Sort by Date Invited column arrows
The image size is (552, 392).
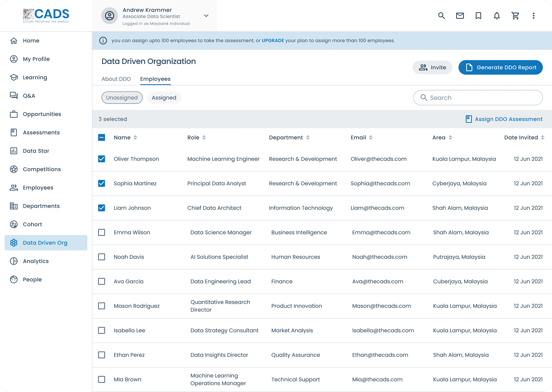point(542,138)
